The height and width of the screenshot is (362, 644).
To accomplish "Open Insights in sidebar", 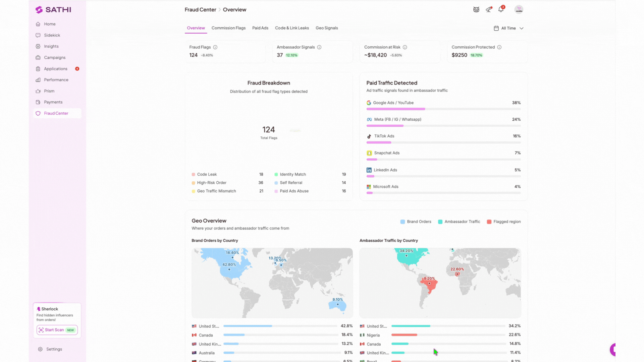I will (x=51, y=46).
